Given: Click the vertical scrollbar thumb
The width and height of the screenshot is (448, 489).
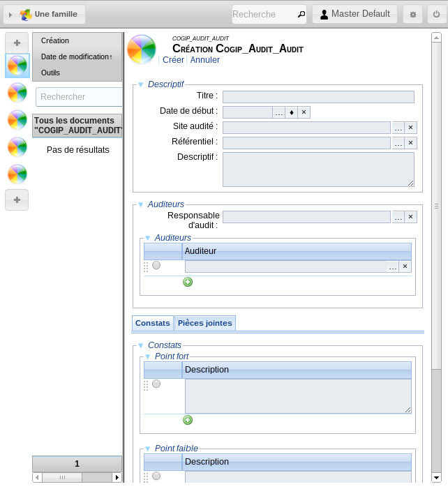Looking at the screenshot, I should click(x=436, y=206).
